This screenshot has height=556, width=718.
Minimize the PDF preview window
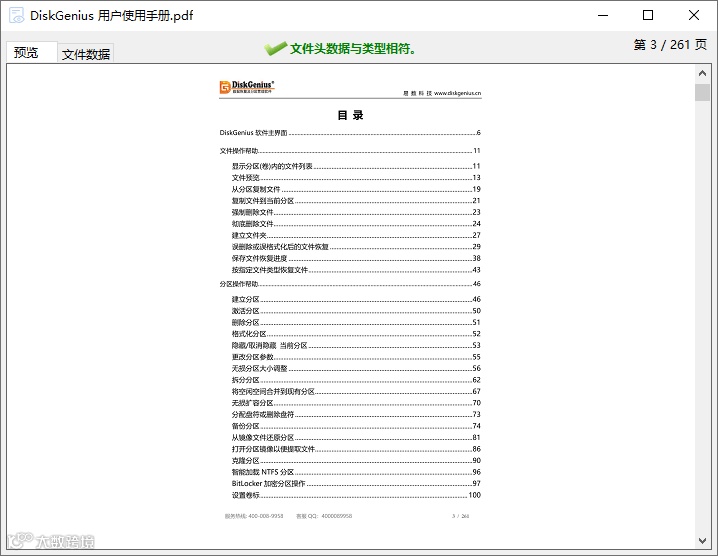coord(603,15)
